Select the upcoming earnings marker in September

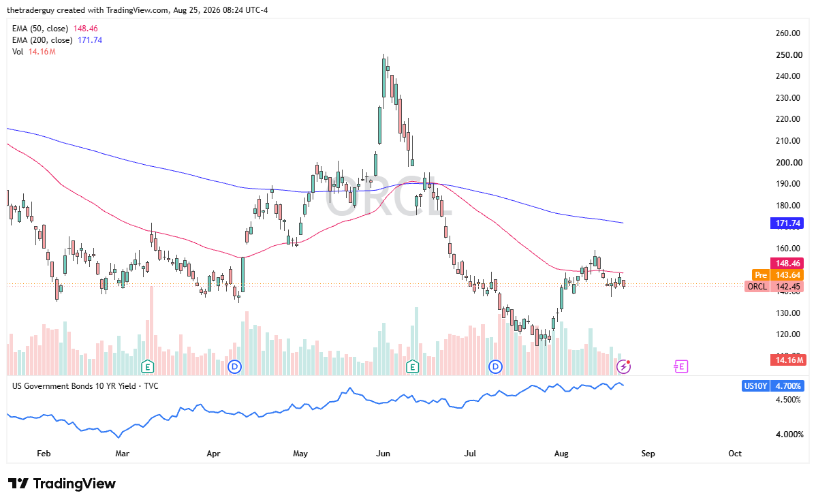coord(680,366)
